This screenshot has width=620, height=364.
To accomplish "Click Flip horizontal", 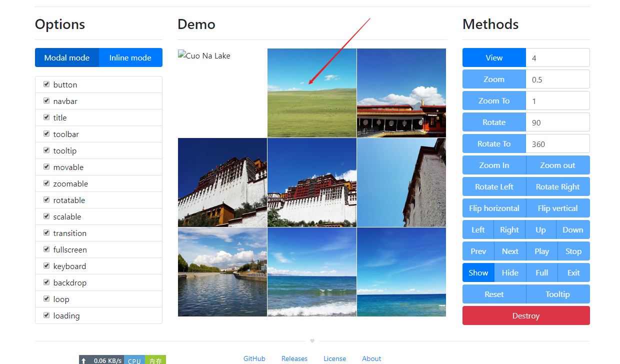I will [494, 208].
